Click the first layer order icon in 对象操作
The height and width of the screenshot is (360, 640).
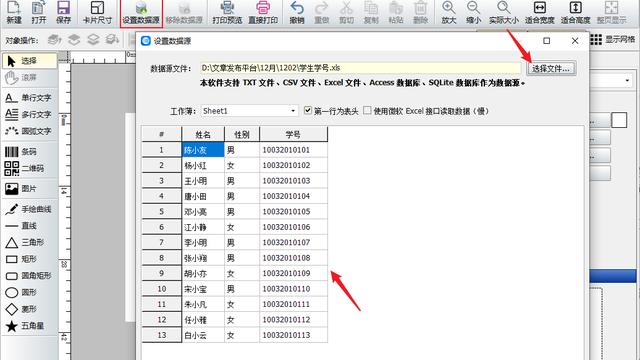[x=54, y=40]
